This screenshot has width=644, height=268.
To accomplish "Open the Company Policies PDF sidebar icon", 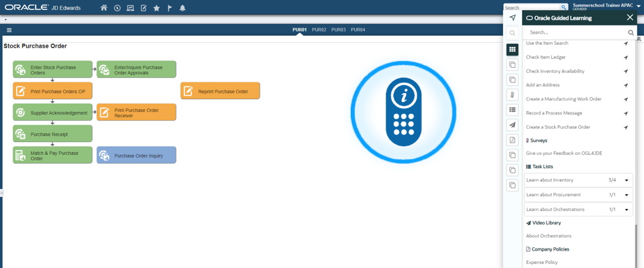I will pos(512,140).
